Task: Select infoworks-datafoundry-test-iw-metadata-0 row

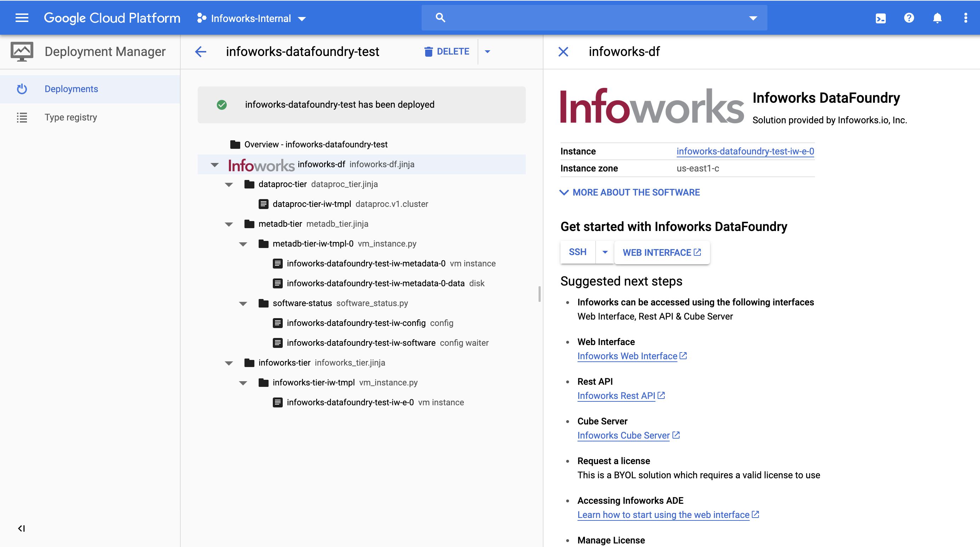Action: tap(361, 263)
